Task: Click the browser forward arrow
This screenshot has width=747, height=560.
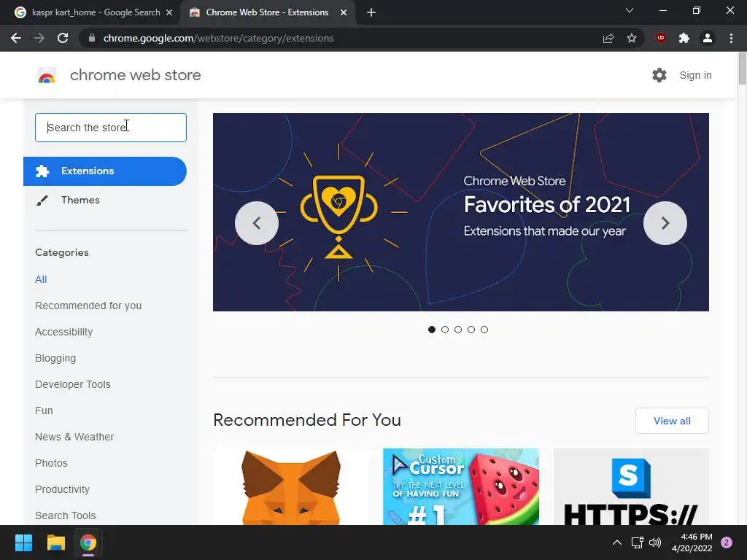Action: [39, 38]
